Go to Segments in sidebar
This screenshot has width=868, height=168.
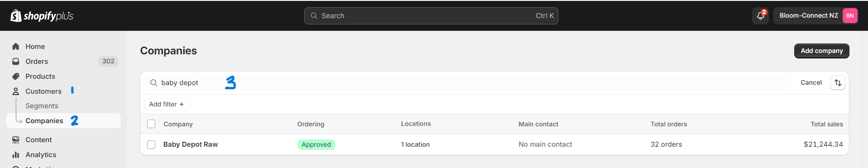(42, 106)
